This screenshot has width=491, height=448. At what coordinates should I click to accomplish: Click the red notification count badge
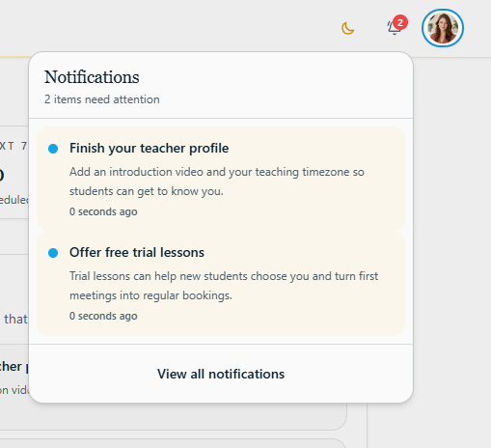click(400, 22)
